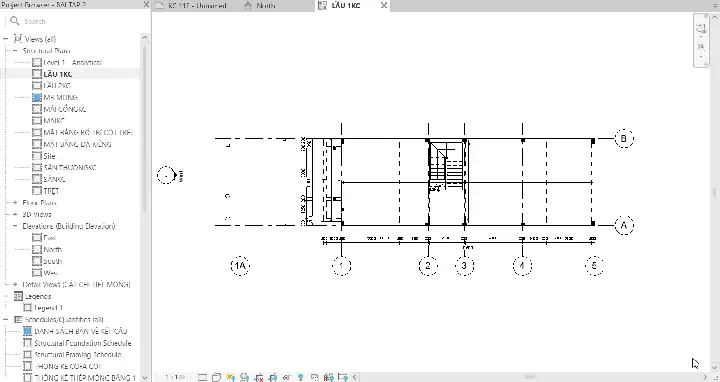720x382 pixels.
Task: Expand the Detail Views branch
Action: 15,284
